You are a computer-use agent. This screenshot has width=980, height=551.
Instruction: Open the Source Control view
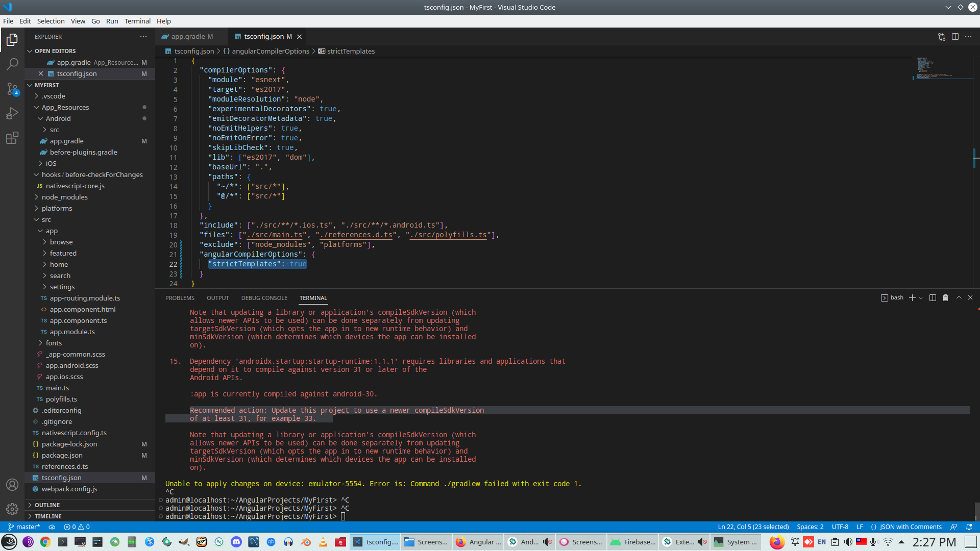coord(12,89)
